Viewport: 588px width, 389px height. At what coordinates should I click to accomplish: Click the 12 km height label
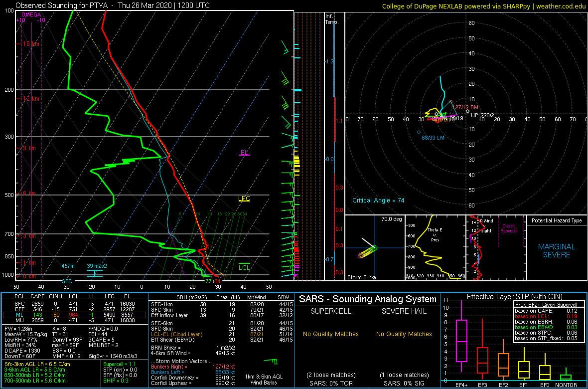[x=31, y=99]
